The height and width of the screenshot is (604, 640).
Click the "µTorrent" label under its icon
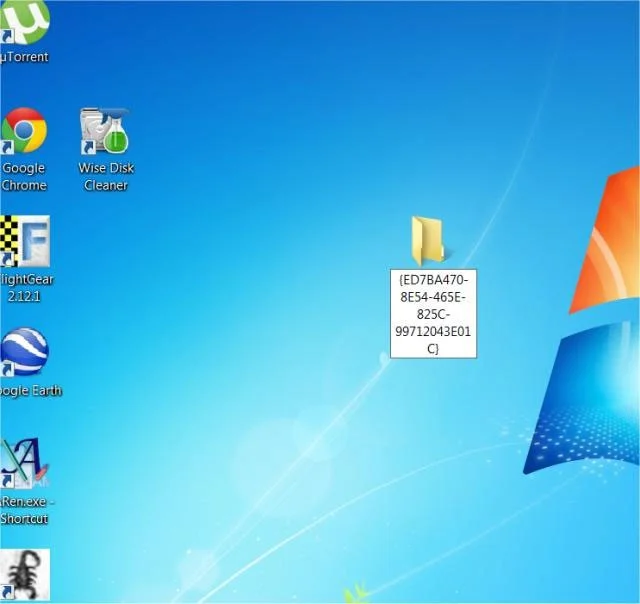pos(25,57)
